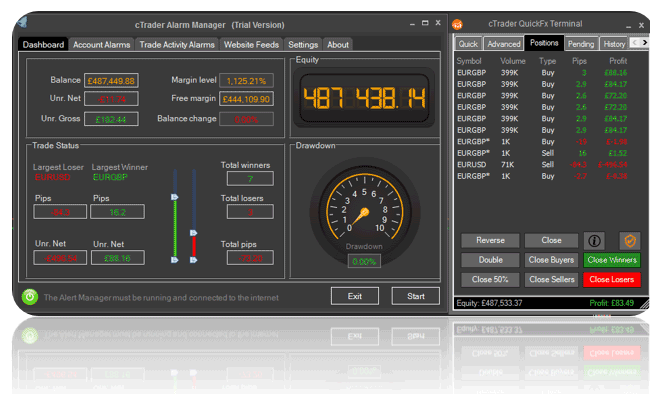Click the Close 50% button
The height and width of the screenshot is (394, 650).
490,280
